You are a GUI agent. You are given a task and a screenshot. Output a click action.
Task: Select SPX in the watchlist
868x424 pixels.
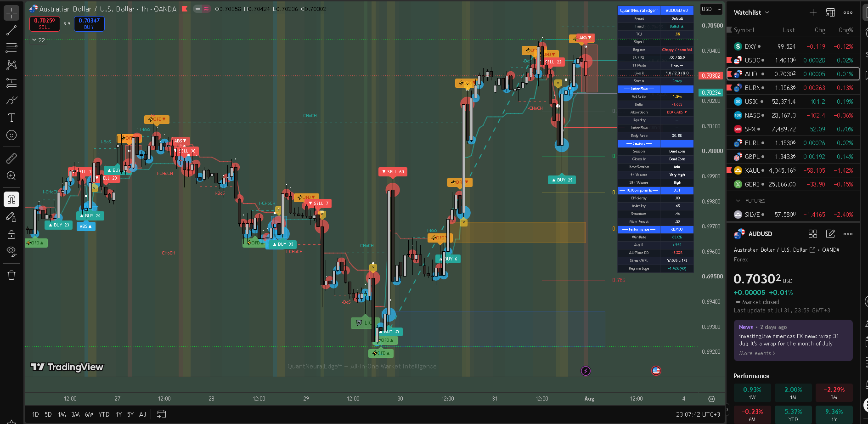point(793,129)
